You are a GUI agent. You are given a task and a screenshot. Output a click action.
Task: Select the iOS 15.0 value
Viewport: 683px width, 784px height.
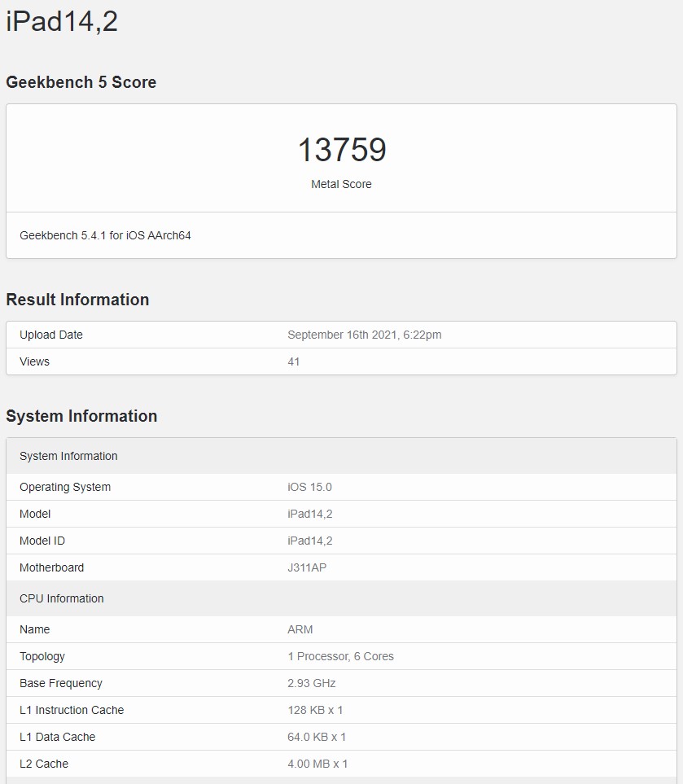(x=309, y=487)
